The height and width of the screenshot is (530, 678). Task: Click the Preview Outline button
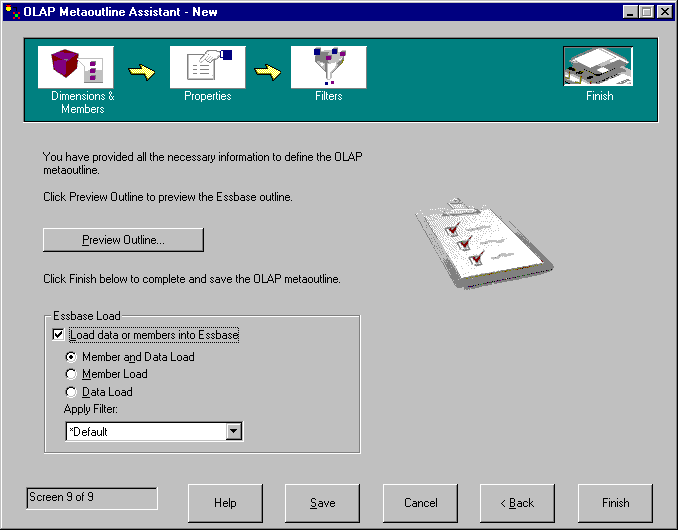click(x=123, y=240)
